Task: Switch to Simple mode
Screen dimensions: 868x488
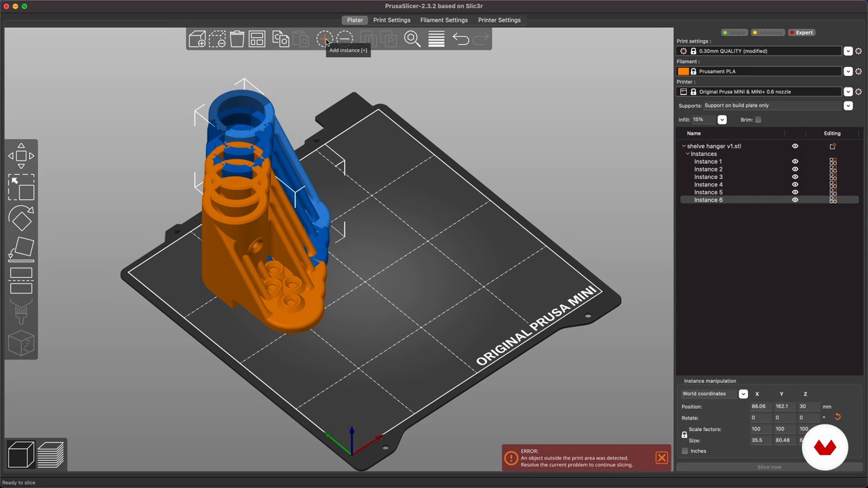Action: pyautogui.click(x=734, y=33)
